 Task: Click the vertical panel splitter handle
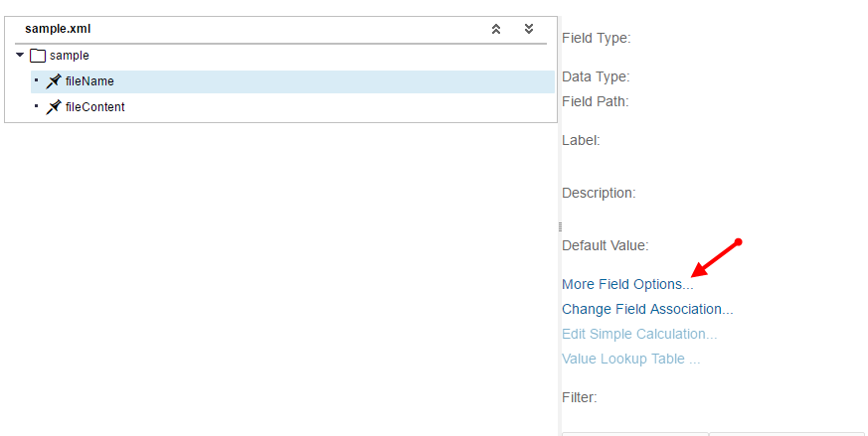coord(560,226)
